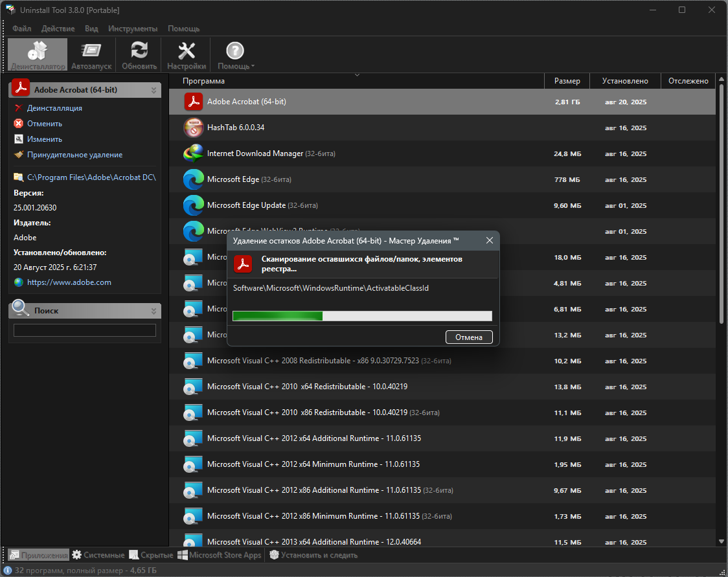The image size is (728, 577).
Task: Open the C:\Program Files\Adobe\Acrobat DC folder link
Action: 91,177
